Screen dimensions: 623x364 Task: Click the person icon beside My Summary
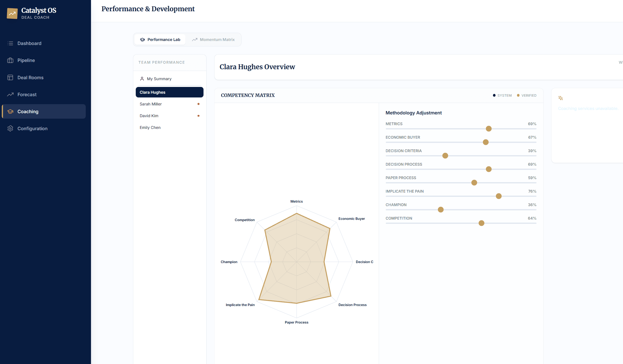pos(142,79)
